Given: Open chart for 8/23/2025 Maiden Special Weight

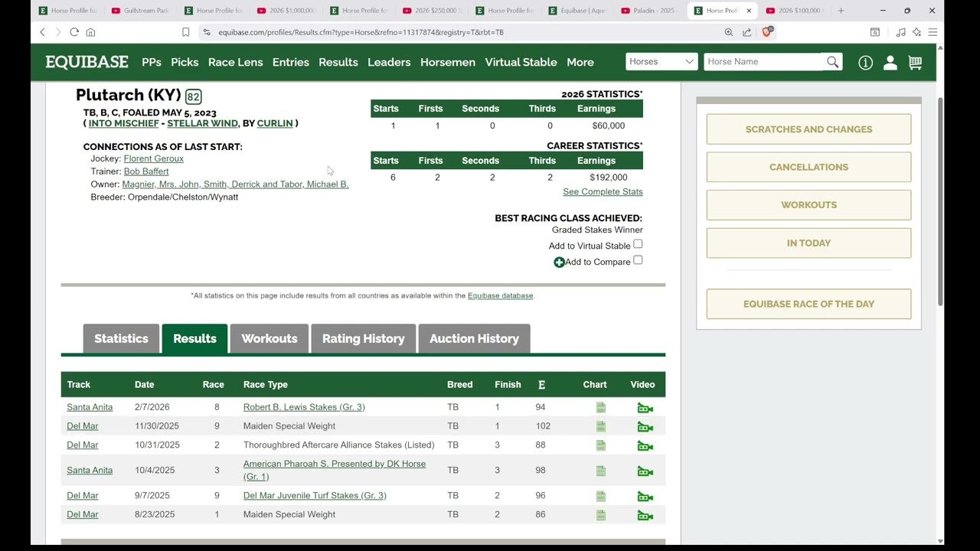Looking at the screenshot, I should coord(601,515).
